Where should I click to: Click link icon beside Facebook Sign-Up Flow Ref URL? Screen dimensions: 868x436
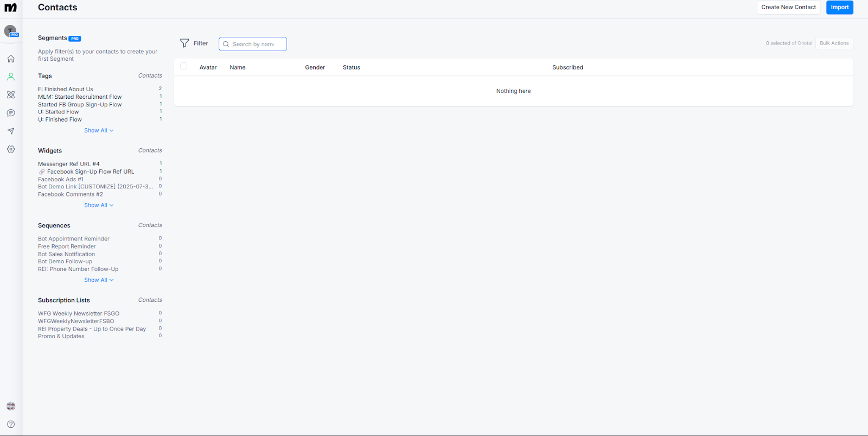pyautogui.click(x=42, y=172)
